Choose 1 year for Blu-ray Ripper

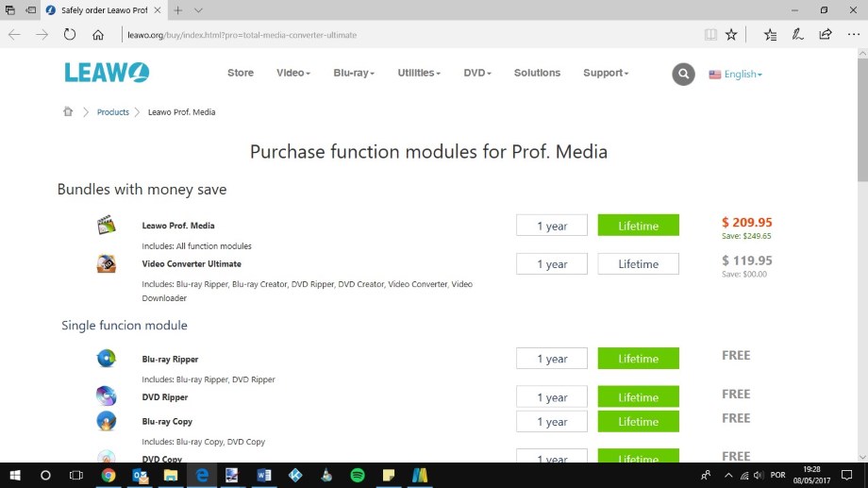point(552,359)
